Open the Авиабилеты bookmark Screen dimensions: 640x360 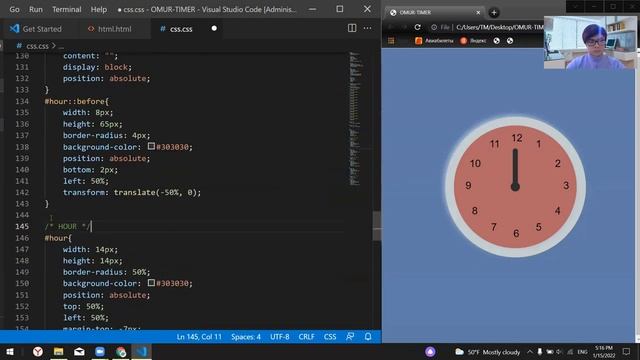(434, 40)
